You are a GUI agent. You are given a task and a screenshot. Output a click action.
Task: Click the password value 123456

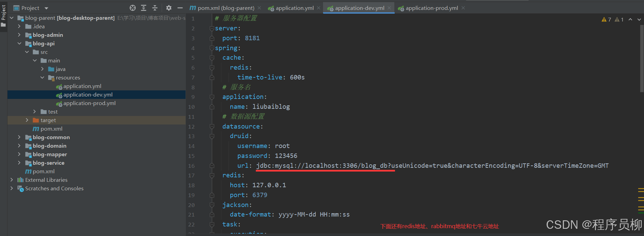[286, 156]
